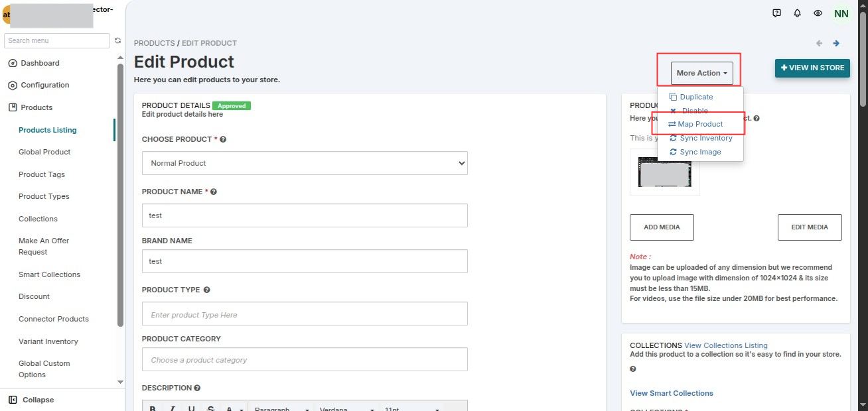Image resolution: width=868 pixels, height=411 pixels.
Task: Click the Approved status badge
Action: point(232,105)
